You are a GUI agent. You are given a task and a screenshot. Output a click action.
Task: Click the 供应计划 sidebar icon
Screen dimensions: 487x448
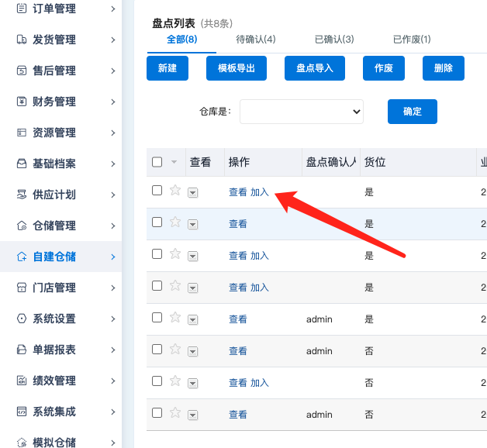coord(22,195)
